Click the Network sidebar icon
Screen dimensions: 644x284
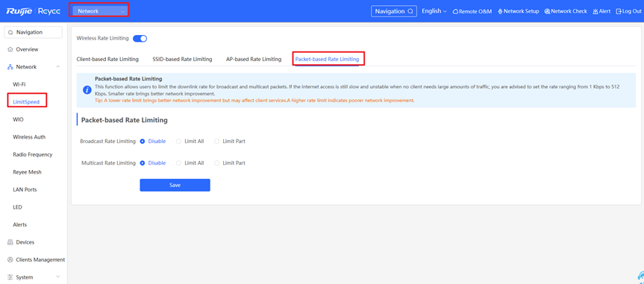(x=10, y=67)
